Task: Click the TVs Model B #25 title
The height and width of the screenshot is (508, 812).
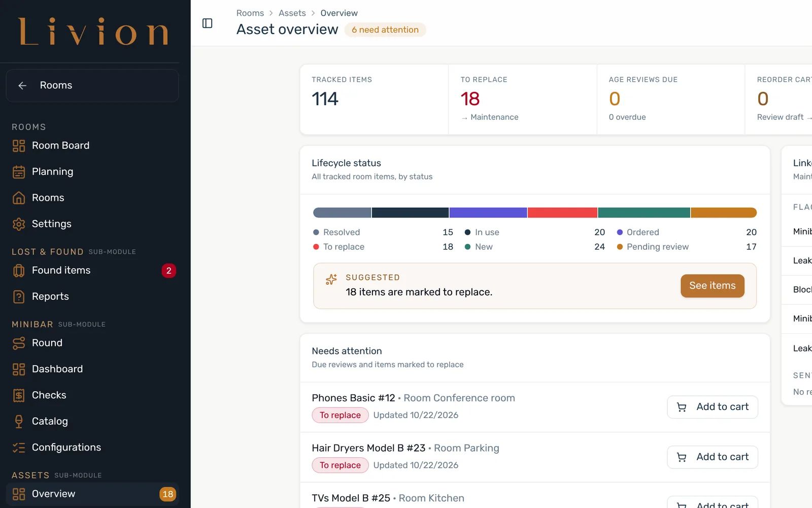Action: pos(351,498)
